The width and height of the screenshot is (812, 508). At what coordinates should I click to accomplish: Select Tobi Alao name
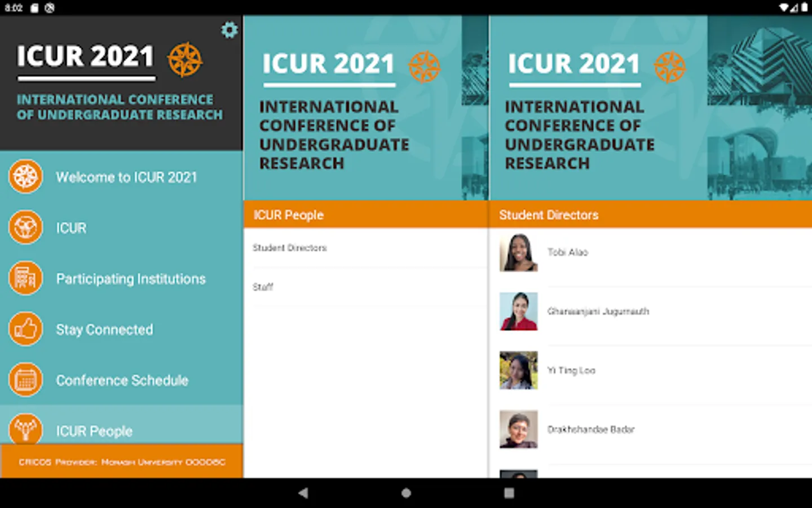[567, 252]
